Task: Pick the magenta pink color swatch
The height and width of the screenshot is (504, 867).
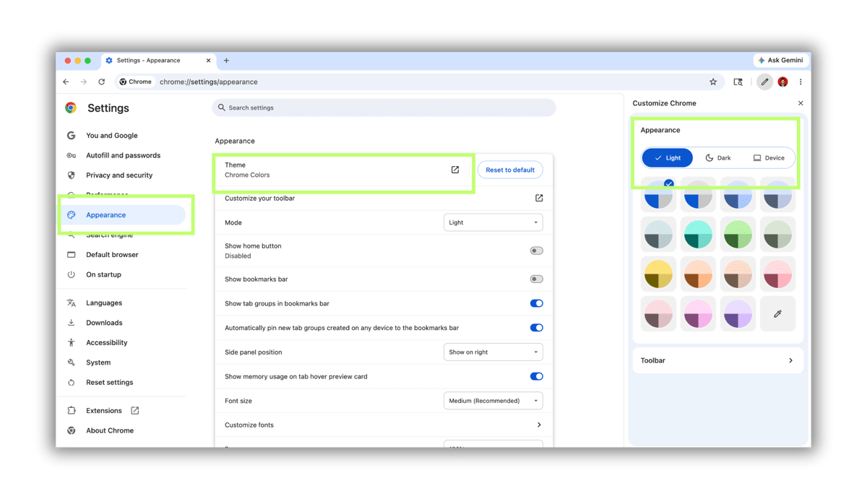Action: [x=698, y=314]
